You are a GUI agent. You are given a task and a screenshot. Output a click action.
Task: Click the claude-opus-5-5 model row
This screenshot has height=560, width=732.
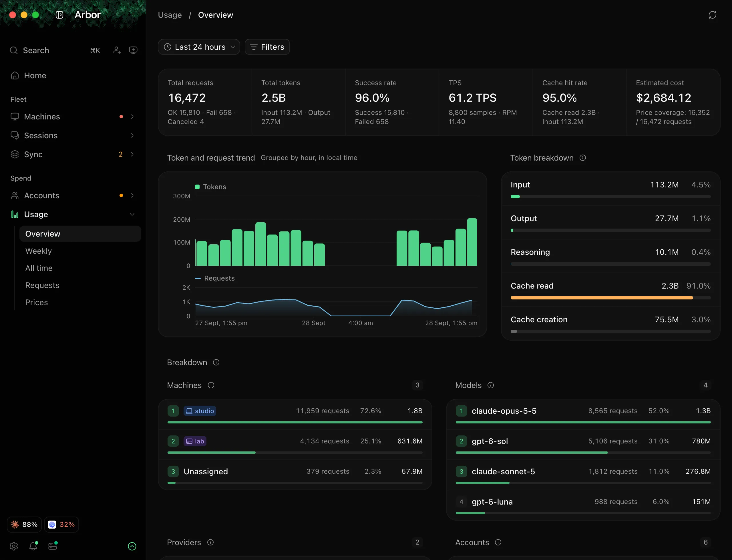pyautogui.click(x=583, y=414)
